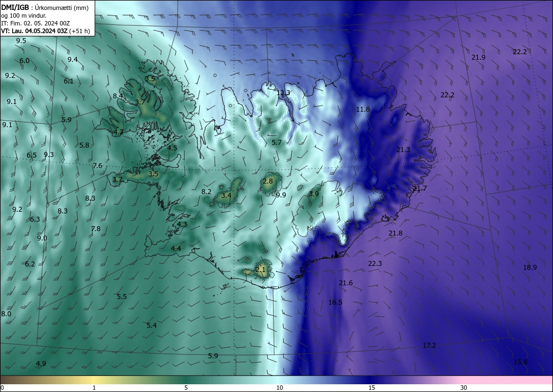
Task: Click the valid time "VT: Lau. 04.05.2024 03Z"
Action: [34, 31]
